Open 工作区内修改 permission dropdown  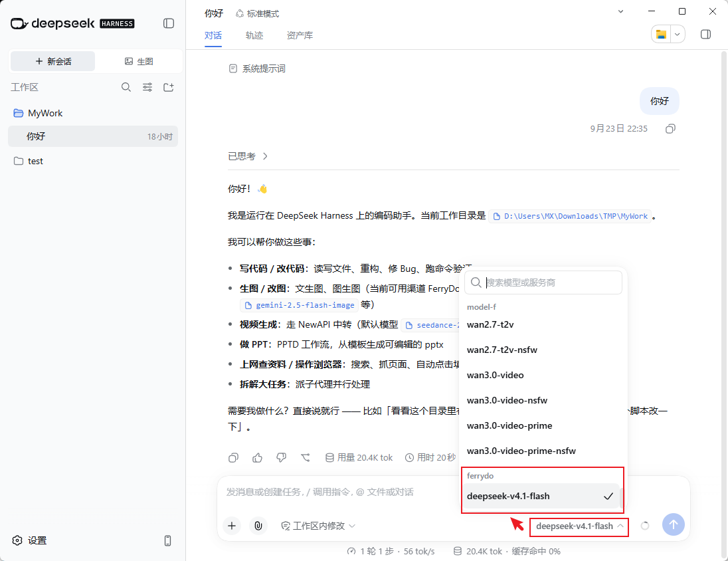(318, 526)
